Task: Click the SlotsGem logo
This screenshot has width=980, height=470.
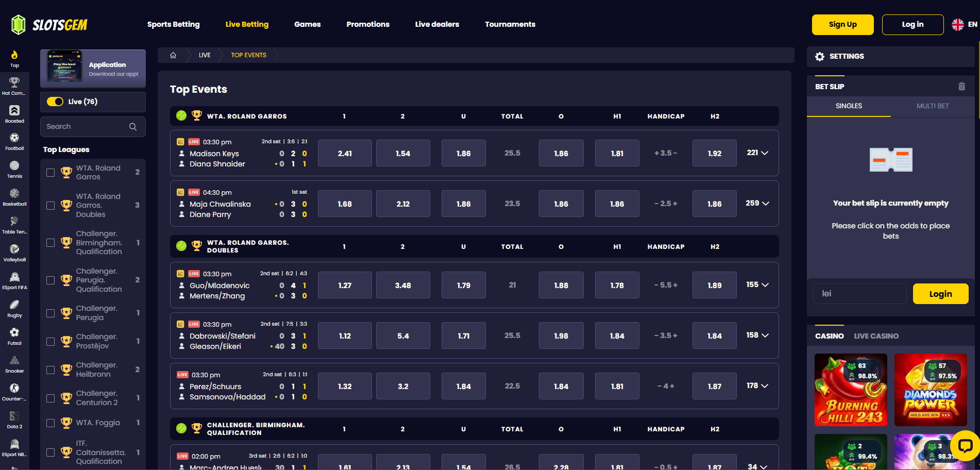Action: 49,24
